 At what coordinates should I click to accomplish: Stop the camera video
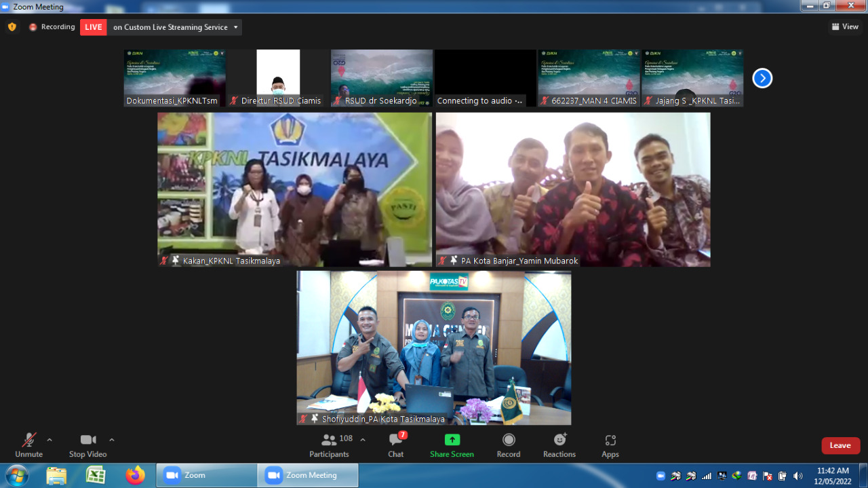(87, 445)
